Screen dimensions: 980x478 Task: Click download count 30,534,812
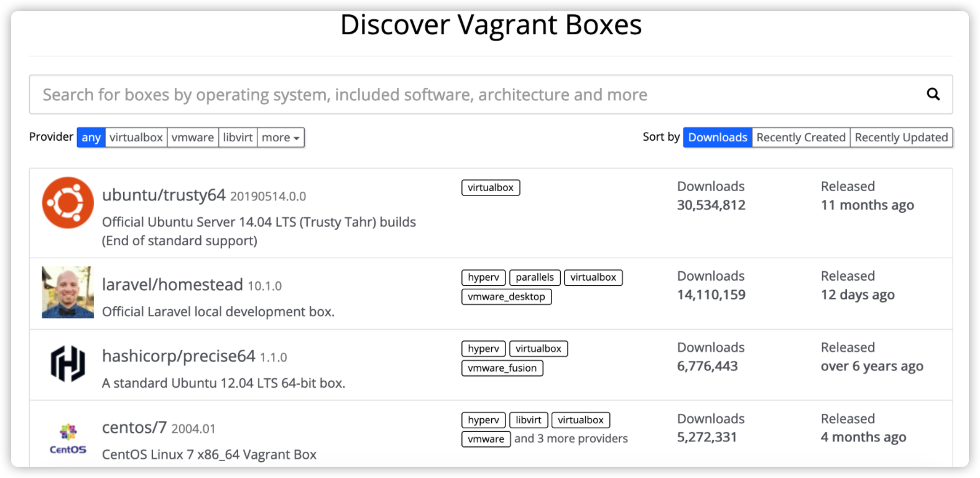(x=711, y=205)
